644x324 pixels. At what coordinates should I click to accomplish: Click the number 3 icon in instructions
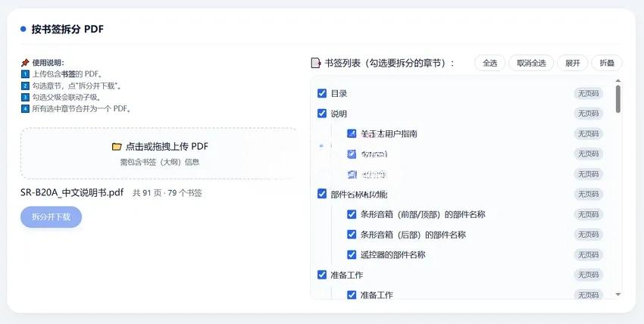coord(25,97)
